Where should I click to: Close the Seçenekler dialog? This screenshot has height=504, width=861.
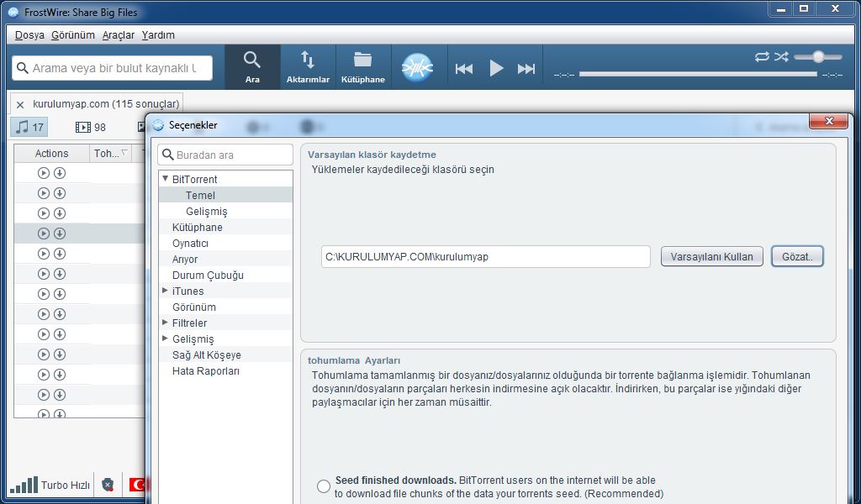(x=828, y=121)
